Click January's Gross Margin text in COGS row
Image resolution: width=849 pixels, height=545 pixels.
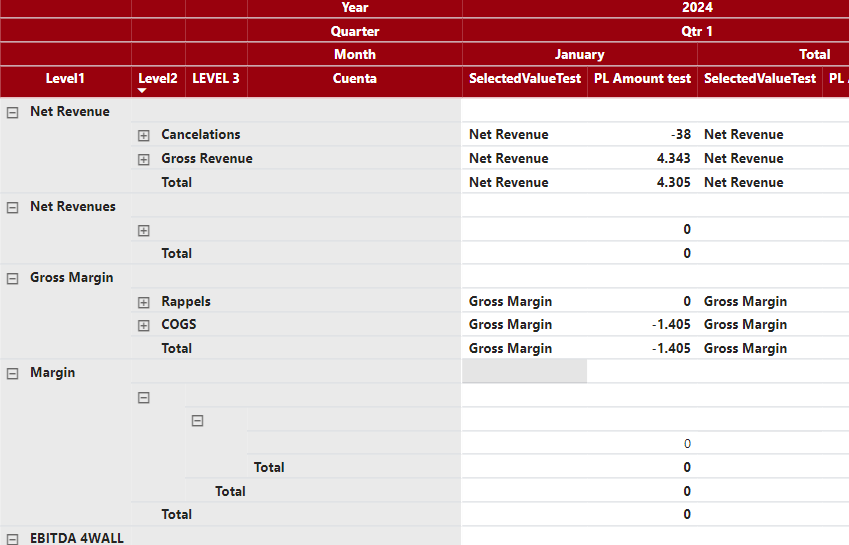click(510, 325)
